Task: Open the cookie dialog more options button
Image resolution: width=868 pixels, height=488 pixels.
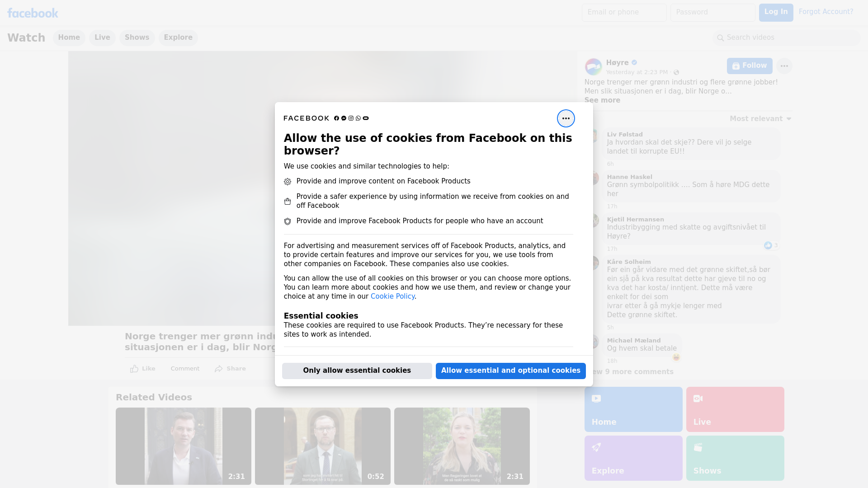Action: tap(566, 118)
